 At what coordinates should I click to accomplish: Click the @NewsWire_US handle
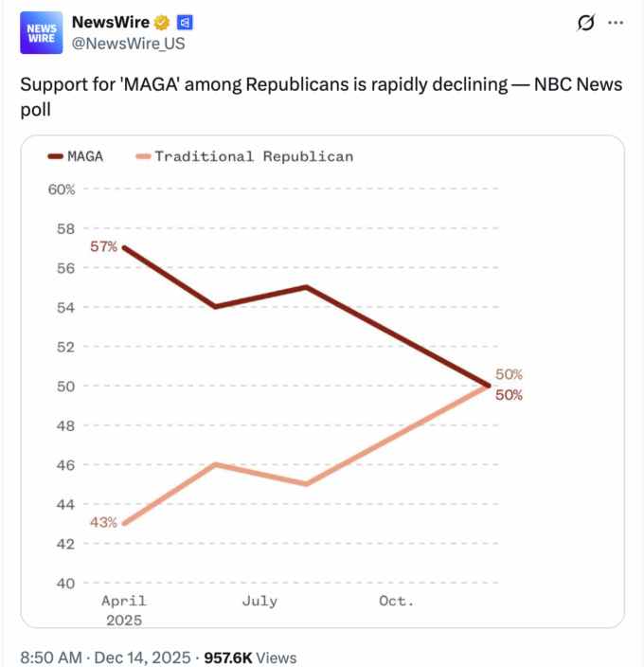click(x=122, y=43)
